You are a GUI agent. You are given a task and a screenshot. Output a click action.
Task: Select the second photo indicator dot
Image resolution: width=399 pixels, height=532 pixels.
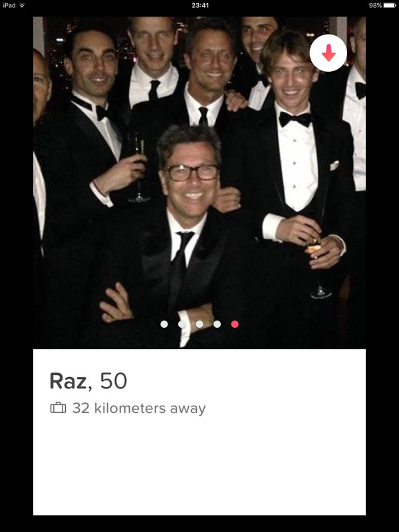[182, 325]
